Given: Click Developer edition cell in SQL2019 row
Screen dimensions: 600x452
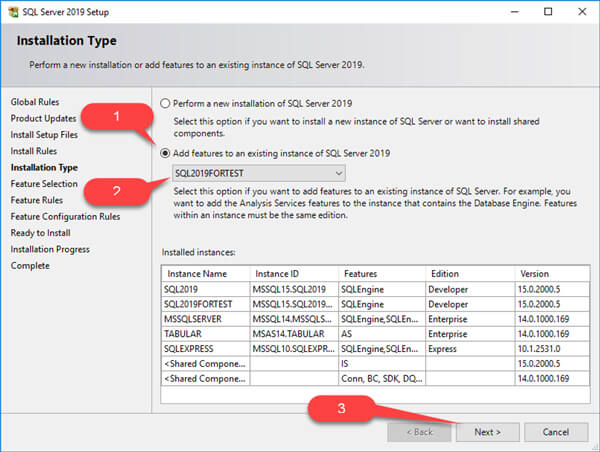Looking at the screenshot, I should point(470,289).
